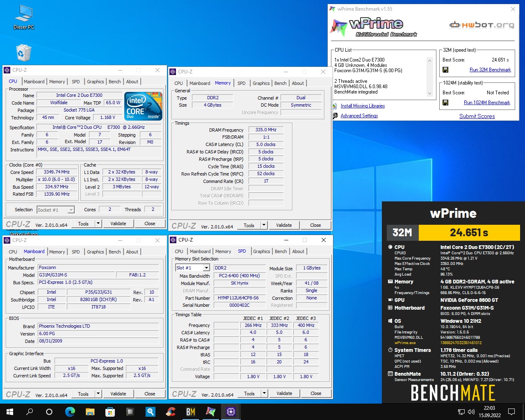Click Module Manuf. SK Hynix field
This screenshot has width=525, height=420.
(240, 283)
